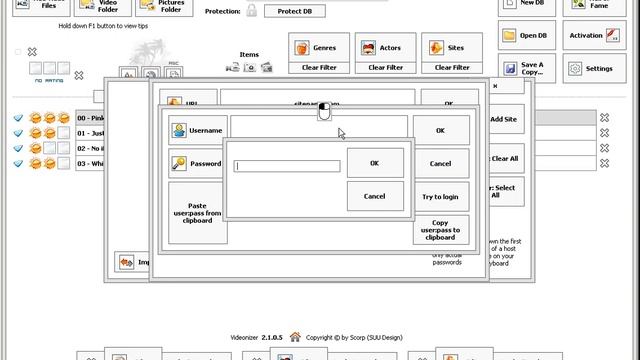Image resolution: width=640 pixels, height=360 pixels.
Task: Click the Password key icon
Action: tap(179, 163)
